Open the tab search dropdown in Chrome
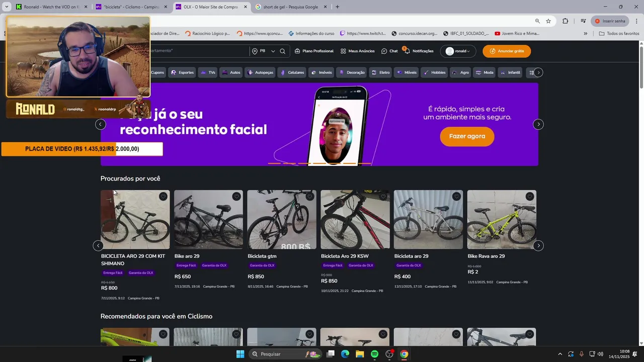This screenshot has width=644, height=362. point(7,7)
